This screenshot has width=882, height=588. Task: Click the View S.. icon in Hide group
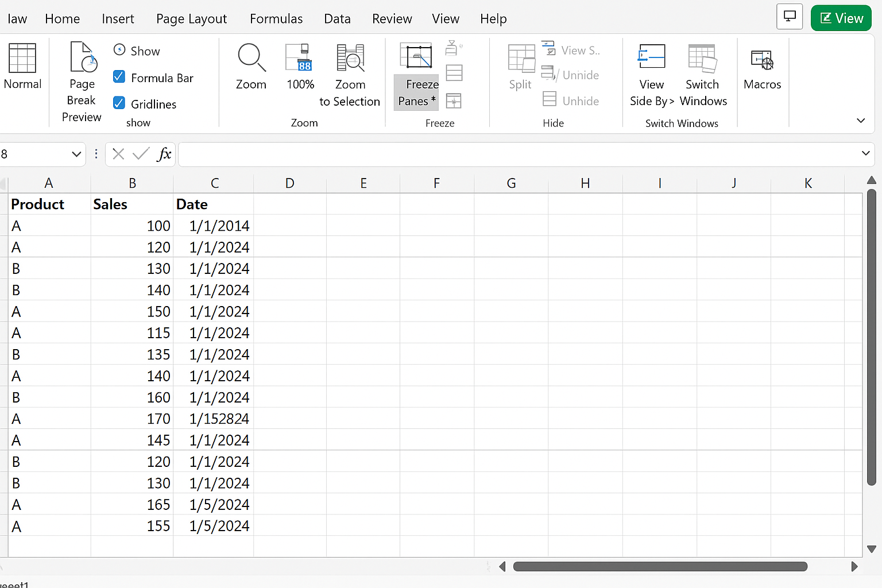[549, 48]
